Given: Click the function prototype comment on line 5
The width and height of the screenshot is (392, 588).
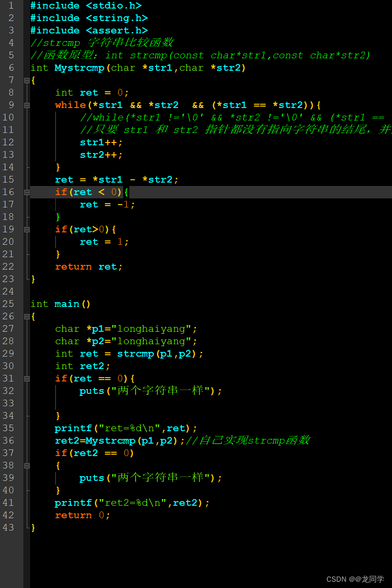Looking at the screenshot, I should [x=201, y=55].
